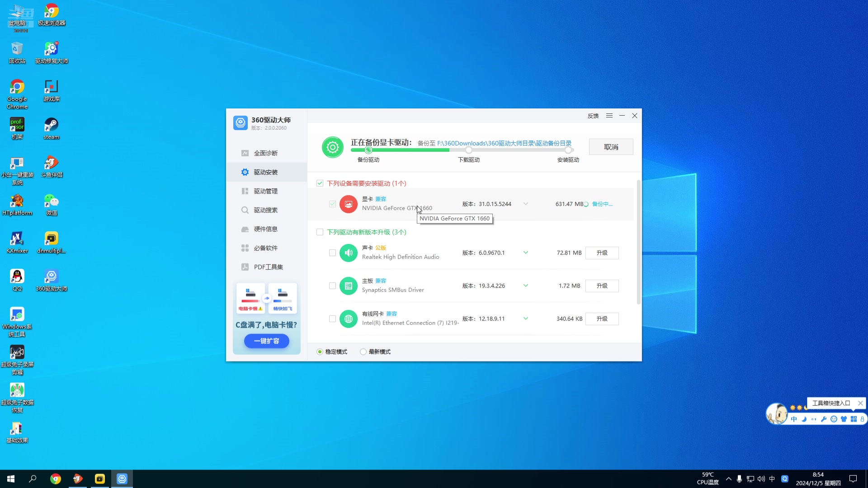Click the red 显卡 device icon
Viewport: 868px width, 488px height.
point(349,204)
